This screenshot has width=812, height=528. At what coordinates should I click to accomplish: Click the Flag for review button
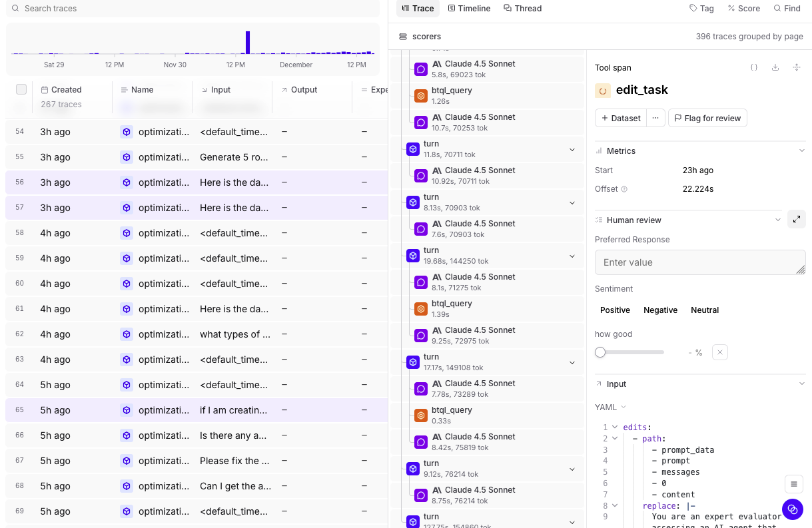click(707, 118)
